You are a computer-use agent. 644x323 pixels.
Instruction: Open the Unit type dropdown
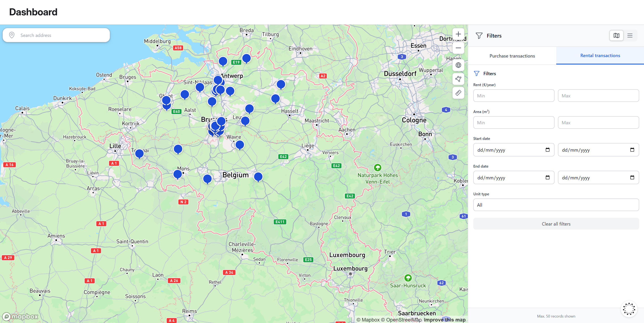[556, 205]
